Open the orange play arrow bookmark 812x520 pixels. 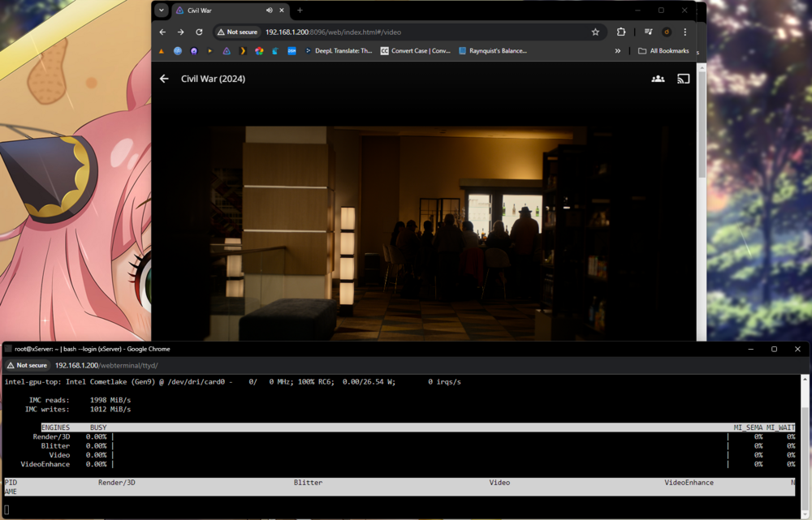coord(210,51)
